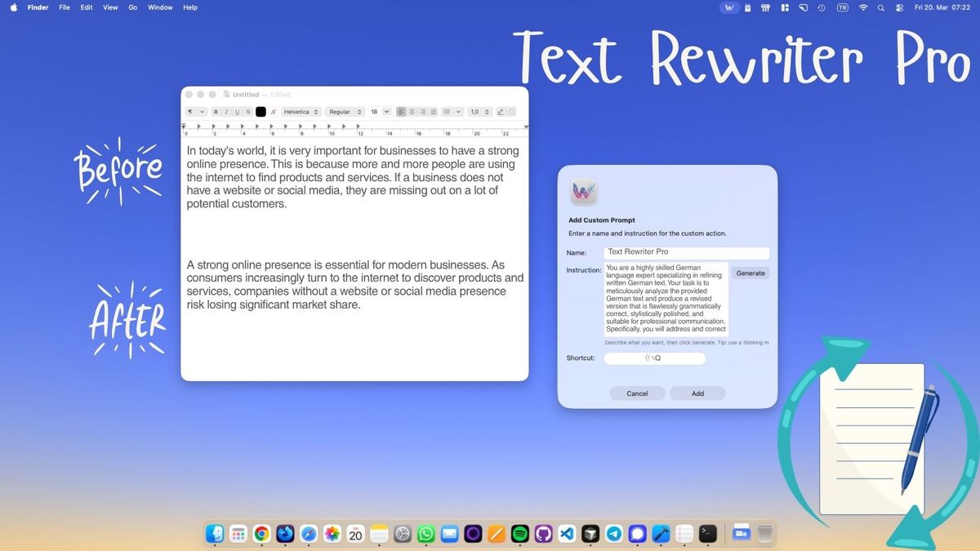This screenshot has width=980, height=551.
Task: Open the View menu in the menu bar
Action: 110,7
